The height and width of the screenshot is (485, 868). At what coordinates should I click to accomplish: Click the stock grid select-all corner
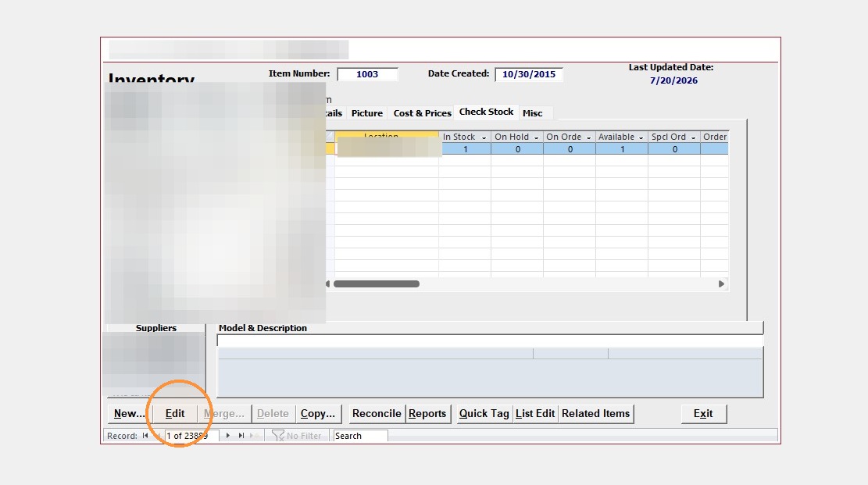[x=330, y=136]
